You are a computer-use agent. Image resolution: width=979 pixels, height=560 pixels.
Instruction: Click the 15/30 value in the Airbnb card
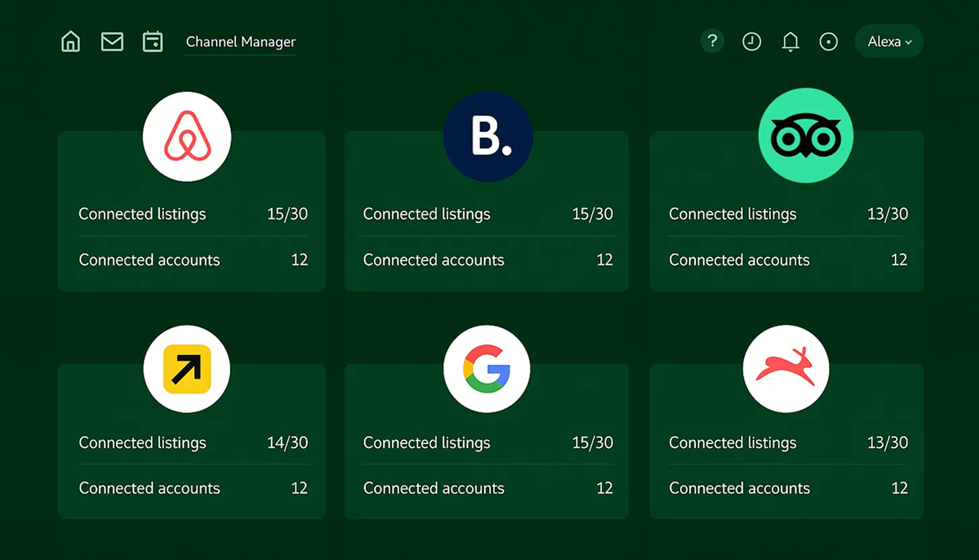point(287,214)
